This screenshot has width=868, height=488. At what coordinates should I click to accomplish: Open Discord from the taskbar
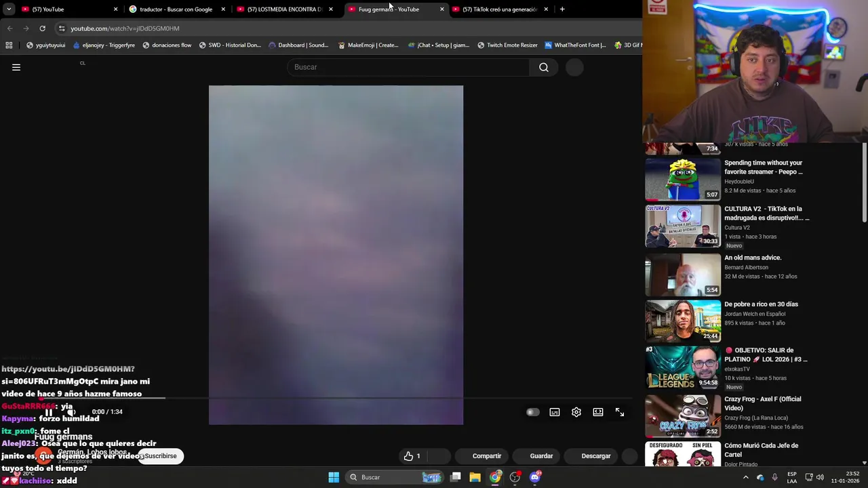pyautogui.click(x=535, y=477)
